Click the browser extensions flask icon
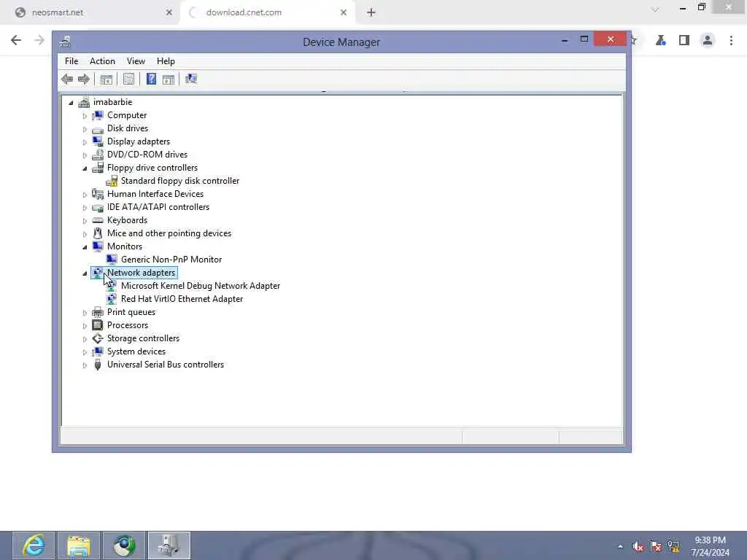The height and width of the screenshot is (560, 747). [660, 41]
